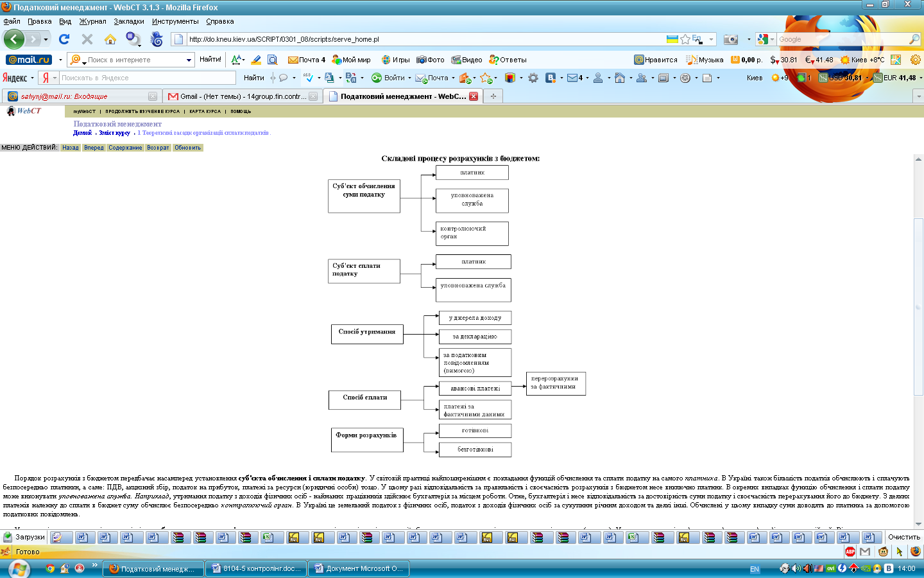Click the page vertical scrollbar thumb
This screenshot has height=578, width=924.
point(918,306)
